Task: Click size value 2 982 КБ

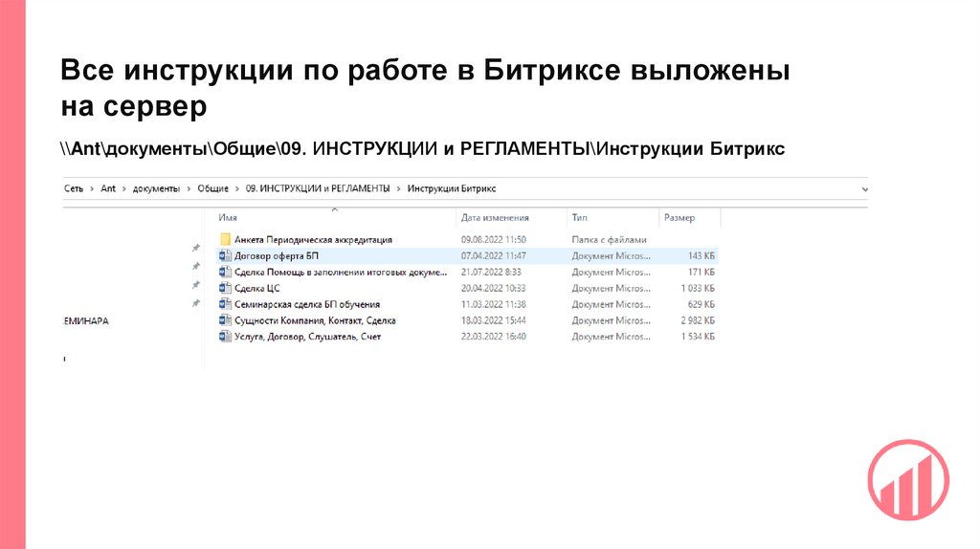Action: (698, 320)
